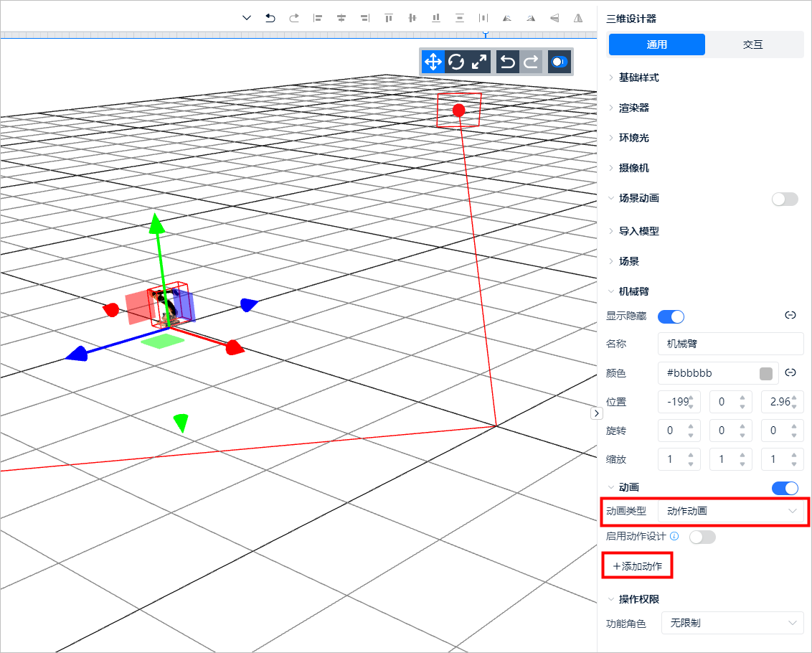Open the 功能角色 dropdown

click(x=732, y=623)
